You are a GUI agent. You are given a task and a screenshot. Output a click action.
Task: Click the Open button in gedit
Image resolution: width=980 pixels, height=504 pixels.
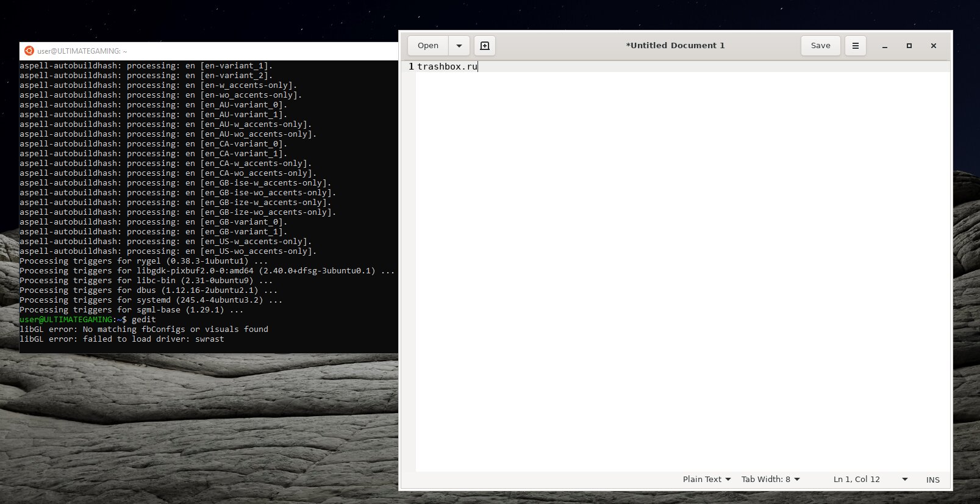428,46
